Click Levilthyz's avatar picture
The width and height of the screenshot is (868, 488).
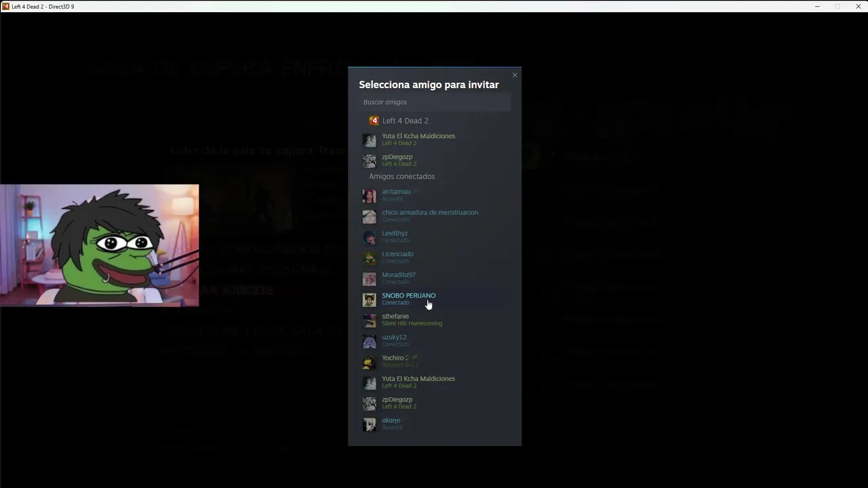[x=369, y=237]
